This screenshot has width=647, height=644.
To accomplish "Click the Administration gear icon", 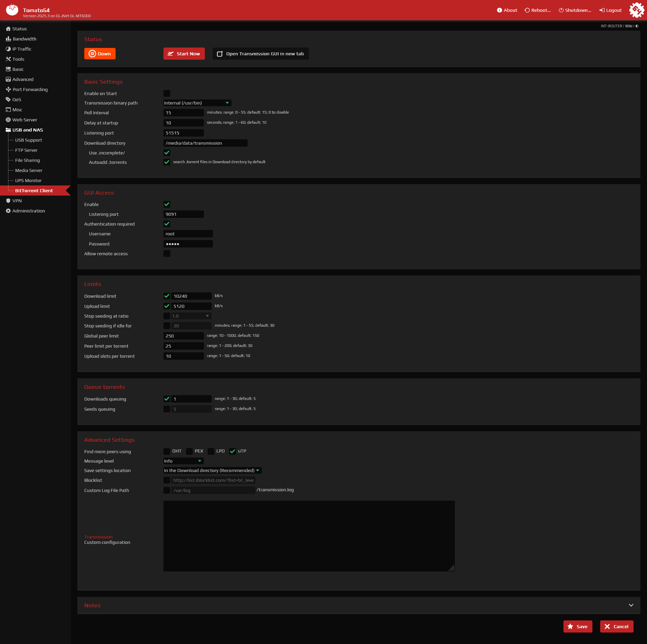I will coord(8,211).
